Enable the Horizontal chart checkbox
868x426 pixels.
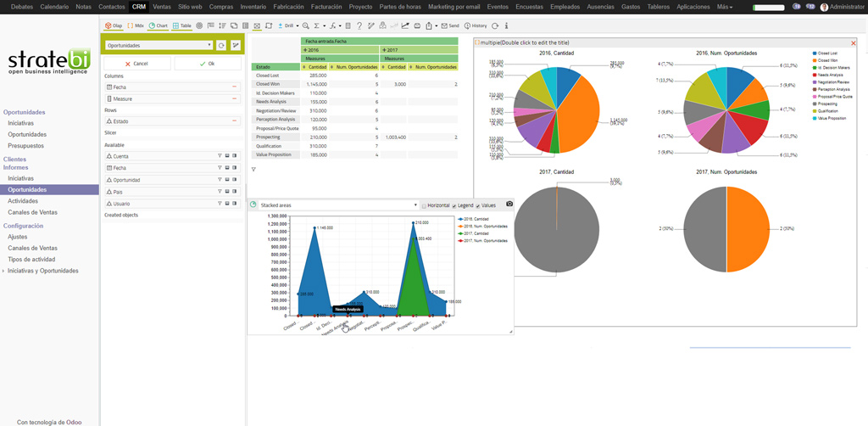coord(424,205)
